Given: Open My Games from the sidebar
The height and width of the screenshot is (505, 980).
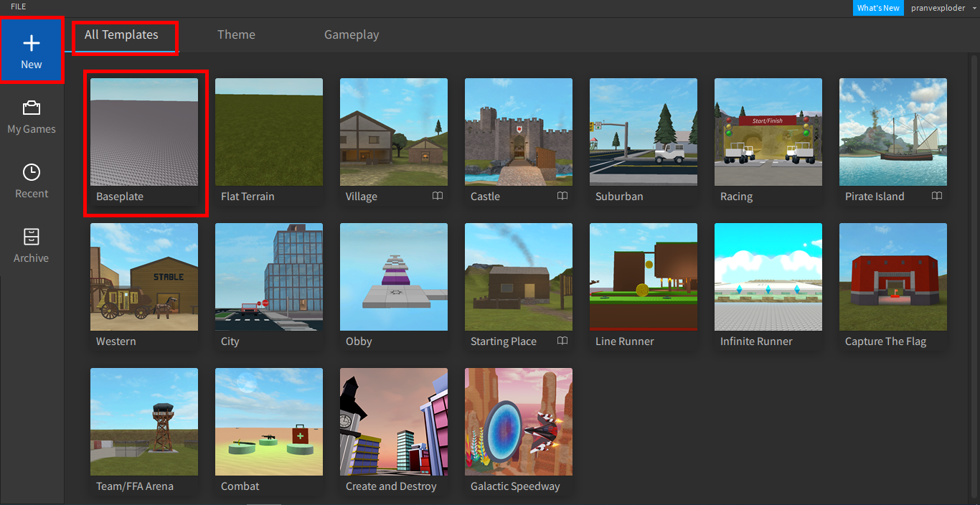Looking at the screenshot, I should (32, 118).
